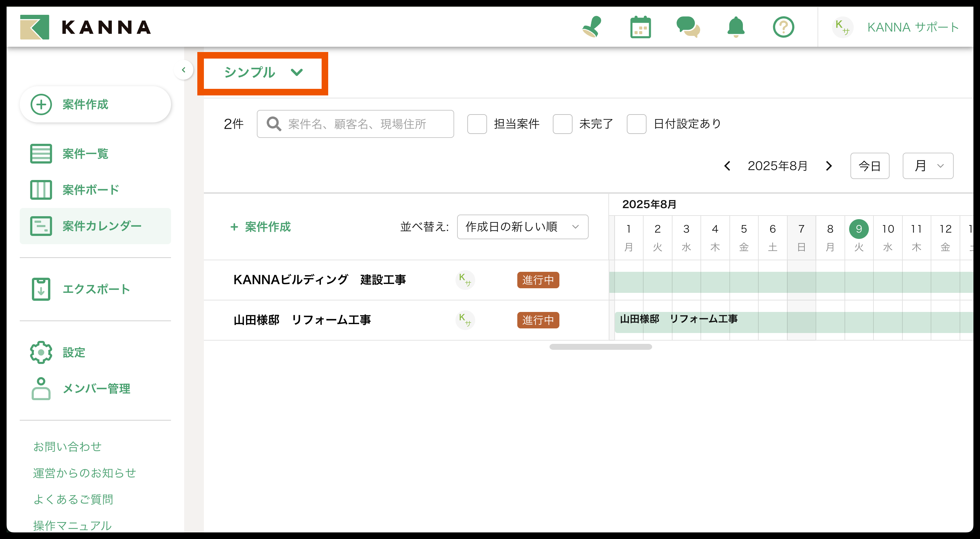
Task: Open the calendar icon in top bar
Action: pyautogui.click(x=640, y=27)
